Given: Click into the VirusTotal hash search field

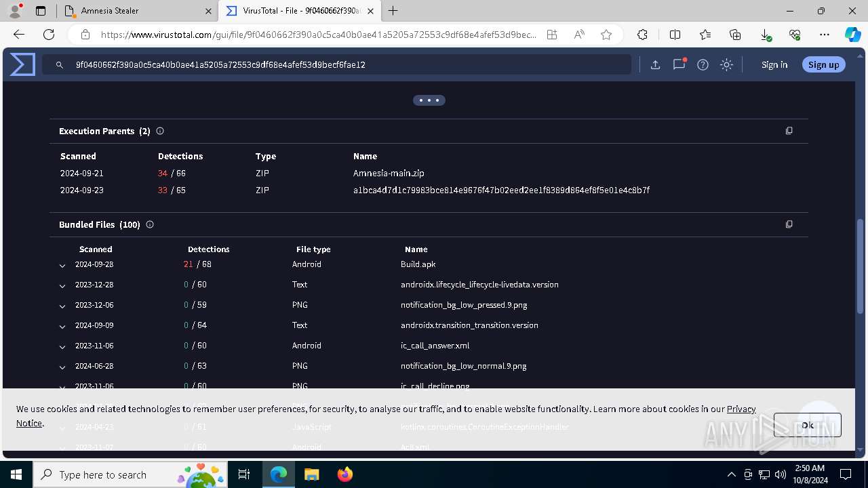Looking at the screenshot, I should [336, 65].
